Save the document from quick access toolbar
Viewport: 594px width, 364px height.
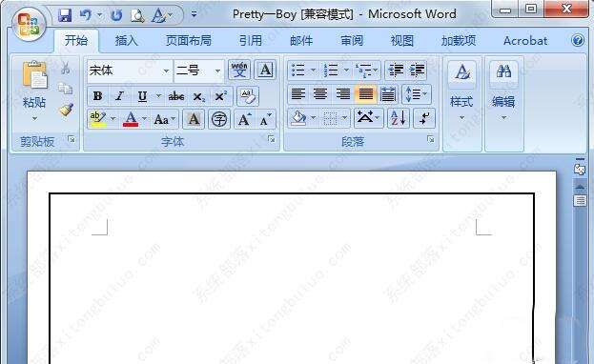(x=65, y=15)
